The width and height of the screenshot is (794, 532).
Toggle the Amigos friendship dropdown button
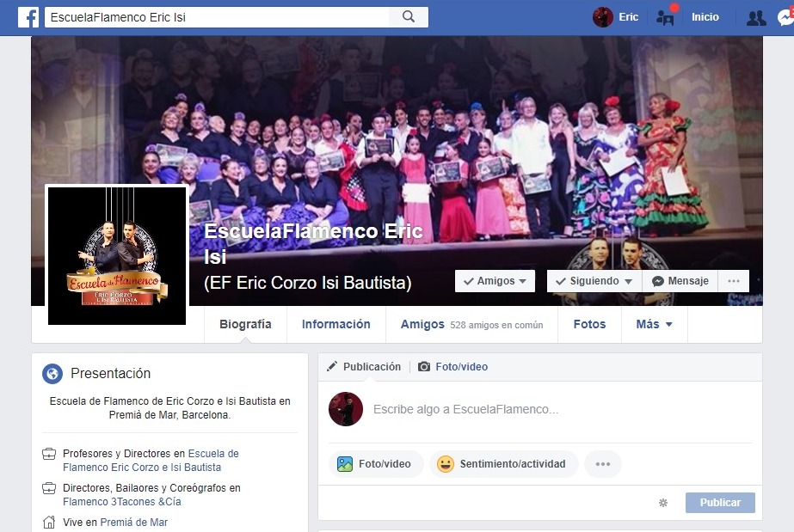coord(495,281)
